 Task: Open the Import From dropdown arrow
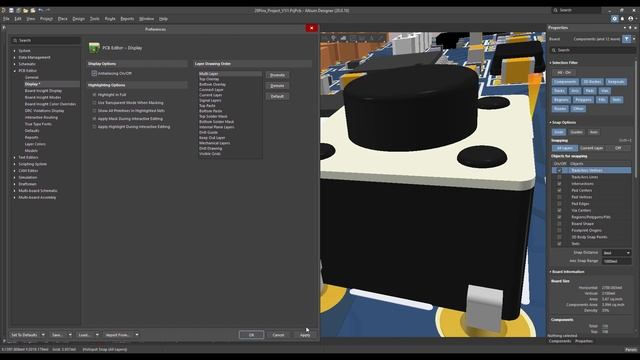point(137,335)
